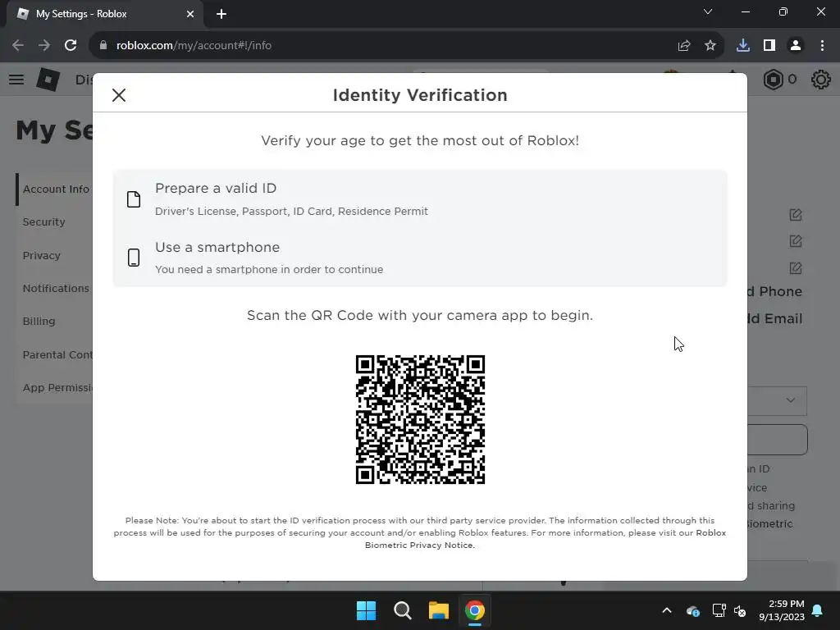
Task: Switch to Security settings tab
Action: (x=44, y=221)
